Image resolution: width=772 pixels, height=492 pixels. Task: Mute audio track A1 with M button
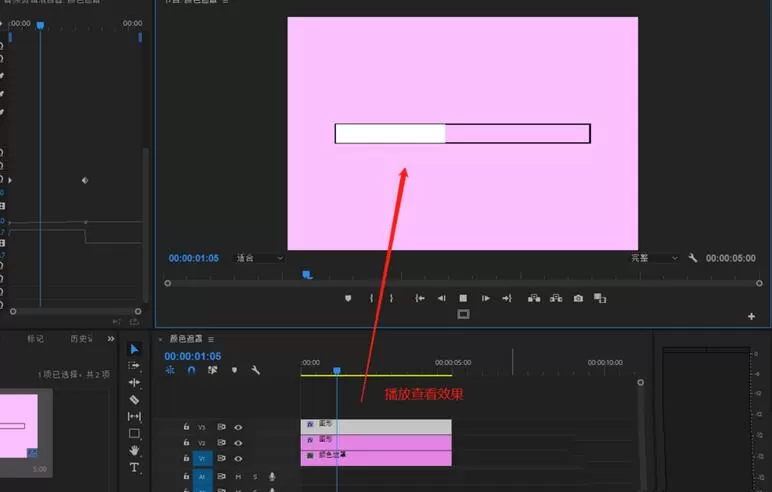(x=238, y=477)
